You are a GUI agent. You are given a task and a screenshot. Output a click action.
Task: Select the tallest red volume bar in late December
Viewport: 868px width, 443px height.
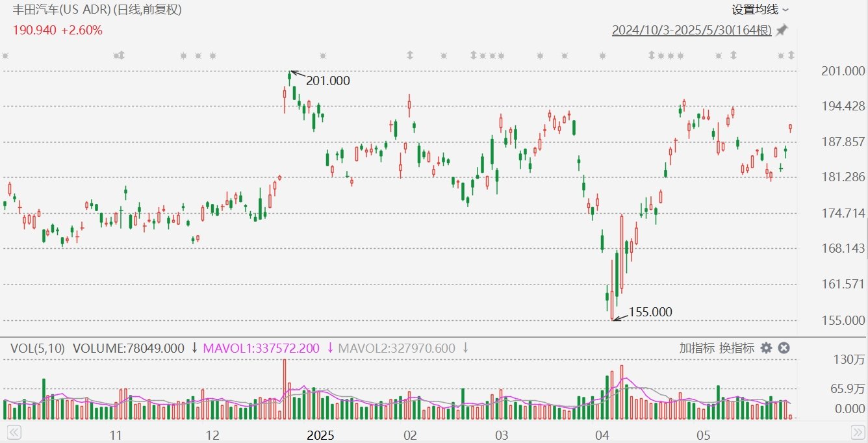click(284, 389)
